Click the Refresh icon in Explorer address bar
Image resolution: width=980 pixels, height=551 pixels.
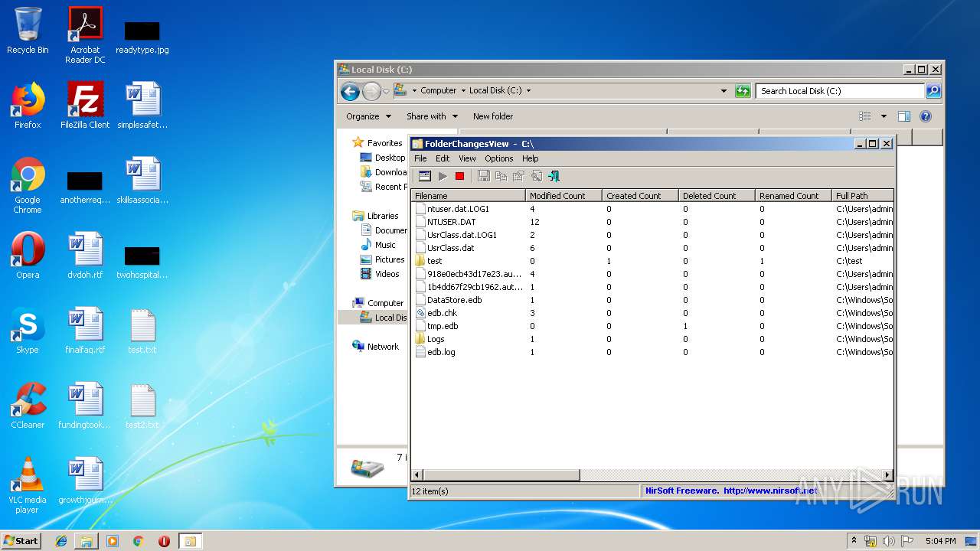(743, 91)
